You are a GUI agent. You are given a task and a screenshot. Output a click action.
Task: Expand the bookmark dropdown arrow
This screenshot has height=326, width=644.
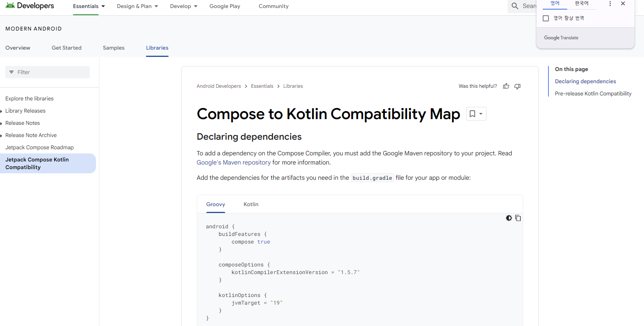[481, 114]
